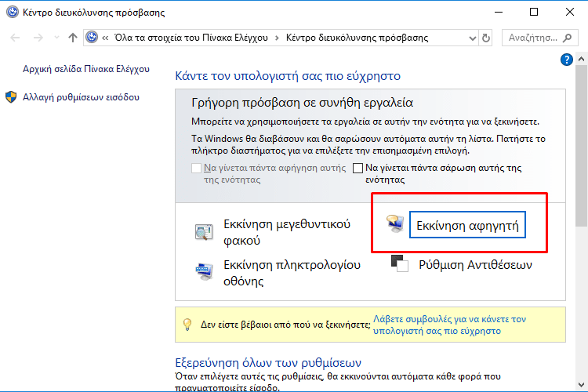Open 'Αλλαγή ρυθμίσεων εισόδου' in the sidebar

(x=82, y=97)
